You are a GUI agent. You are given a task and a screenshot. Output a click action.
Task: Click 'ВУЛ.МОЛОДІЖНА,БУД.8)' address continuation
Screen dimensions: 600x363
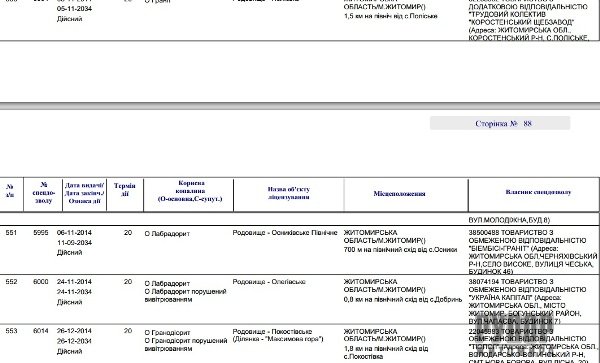tap(509, 220)
